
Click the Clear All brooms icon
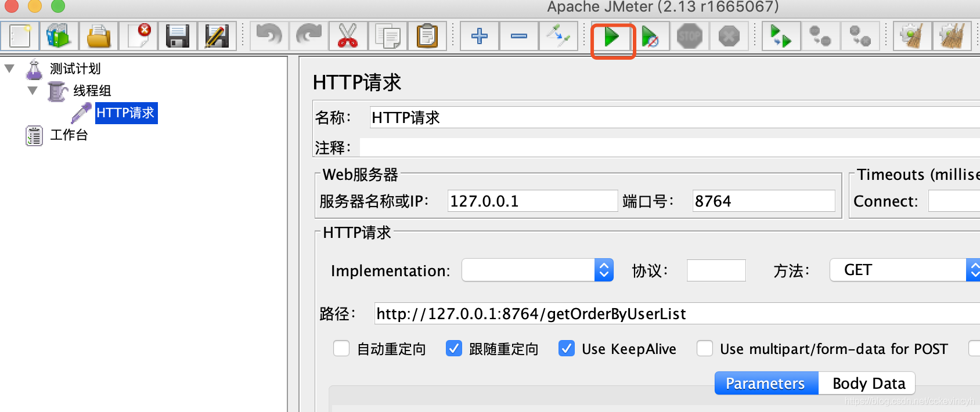click(x=952, y=37)
